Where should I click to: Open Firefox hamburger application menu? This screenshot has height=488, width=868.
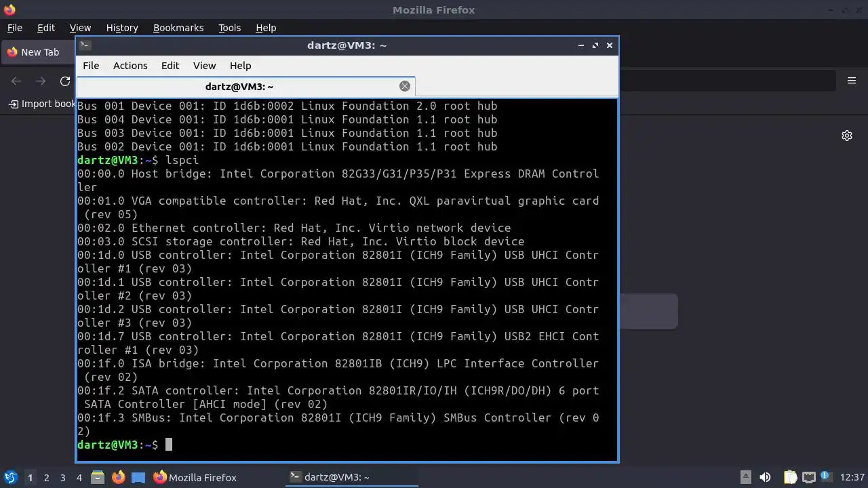(x=852, y=81)
